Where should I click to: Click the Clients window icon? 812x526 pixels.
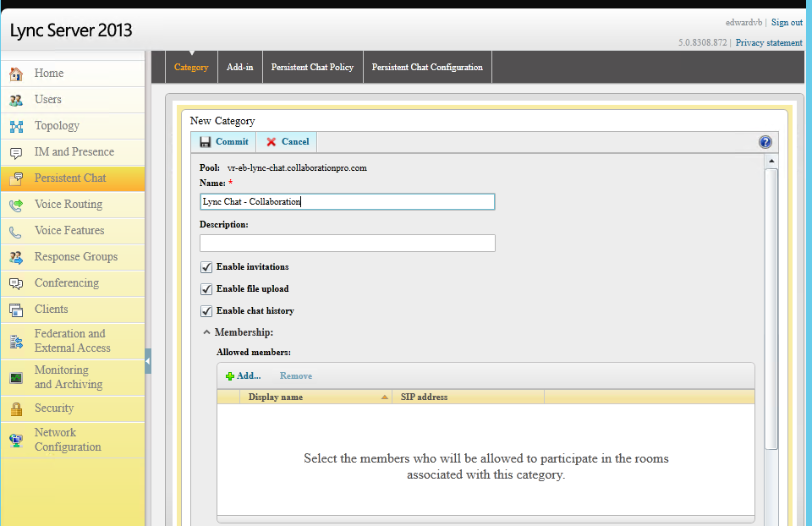[16, 310]
